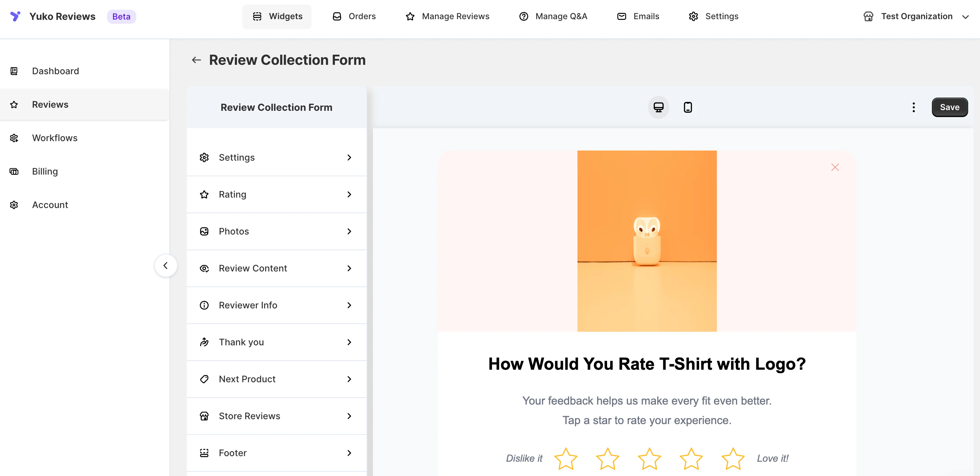The height and width of the screenshot is (476, 980).
Task: Open the Photos section
Action: 277,231
